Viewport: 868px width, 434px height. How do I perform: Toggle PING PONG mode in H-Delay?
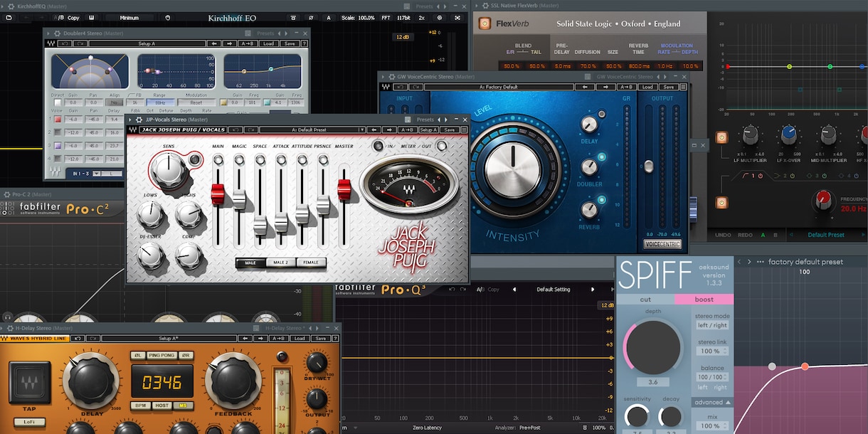click(163, 355)
